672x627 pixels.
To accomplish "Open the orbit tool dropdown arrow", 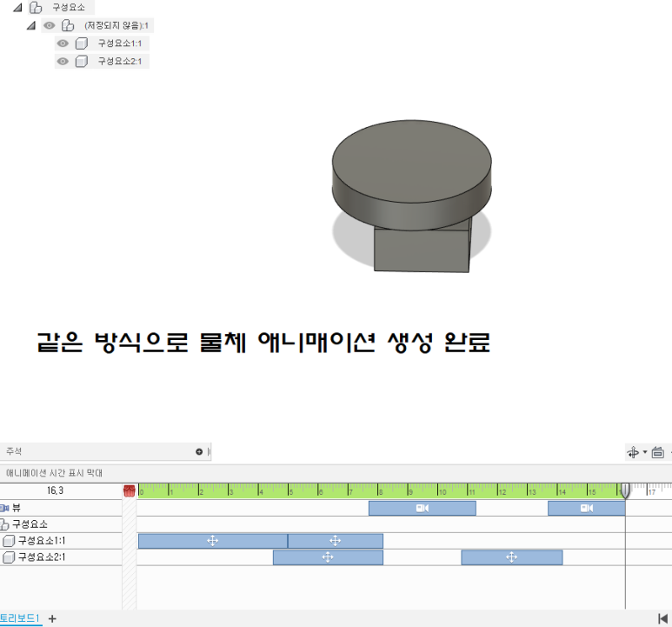I will tap(645, 452).
